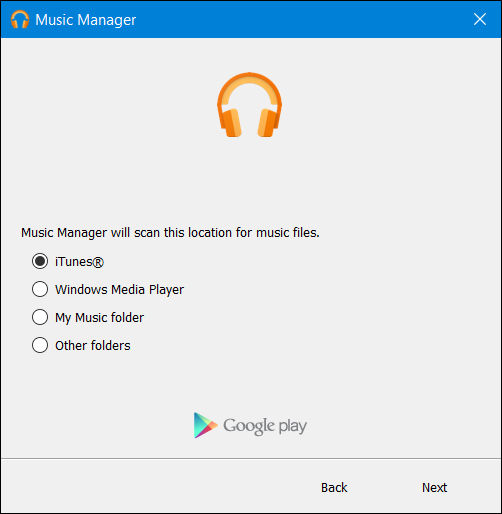Go back with the Back button
The width and height of the screenshot is (502, 514).
(x=334, y=488)
